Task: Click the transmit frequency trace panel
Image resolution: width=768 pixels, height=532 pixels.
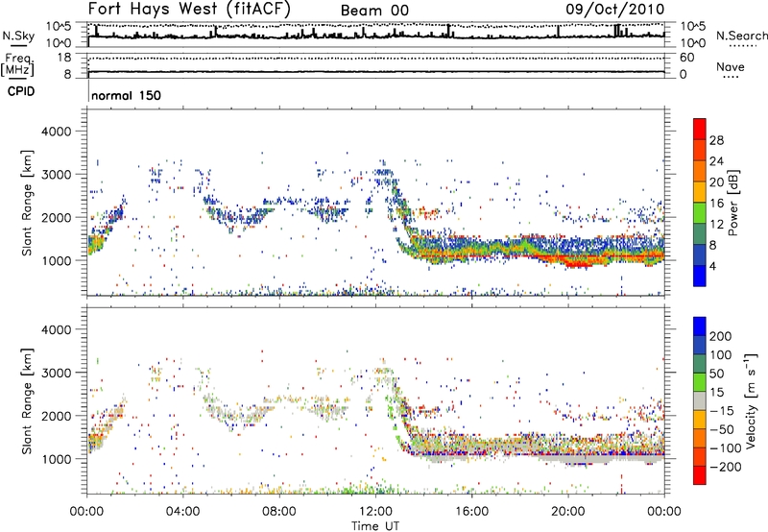Action: [375, 65]
